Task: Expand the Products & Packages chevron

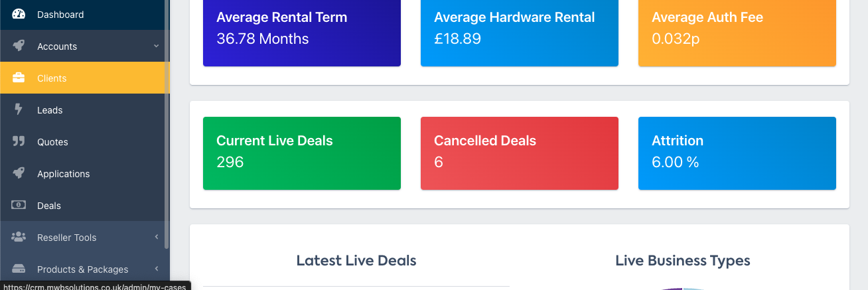Action: point(156,269)
